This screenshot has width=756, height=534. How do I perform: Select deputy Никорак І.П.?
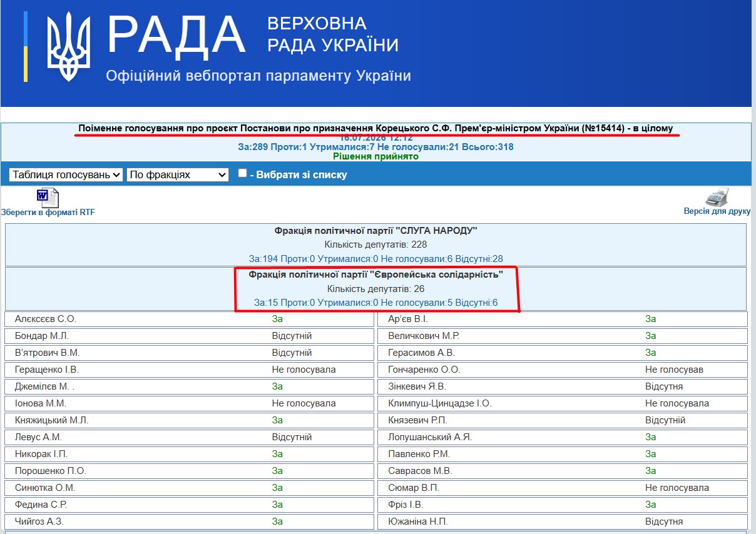click(41, 454)
